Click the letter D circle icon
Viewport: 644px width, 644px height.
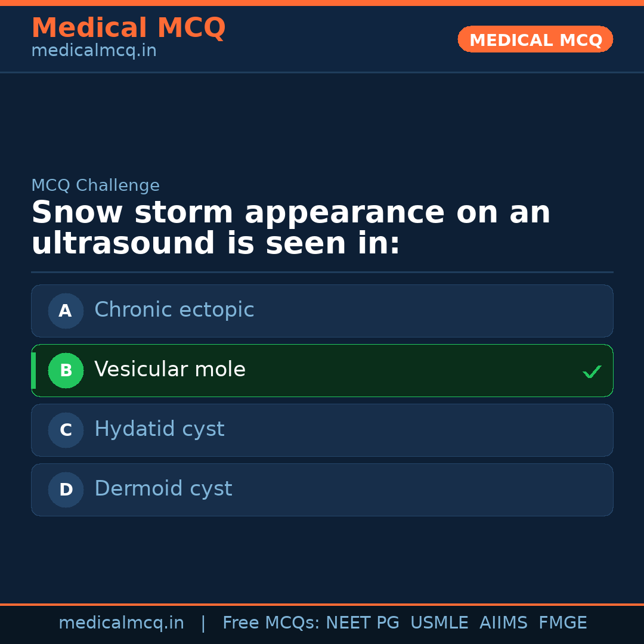[x=66, y=490]
